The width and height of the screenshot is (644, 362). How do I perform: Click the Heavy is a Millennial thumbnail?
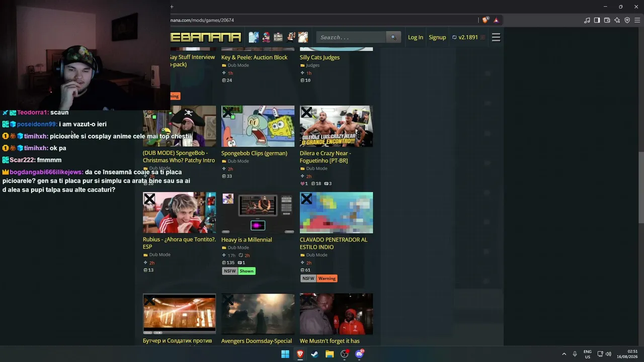pos(258,213)
